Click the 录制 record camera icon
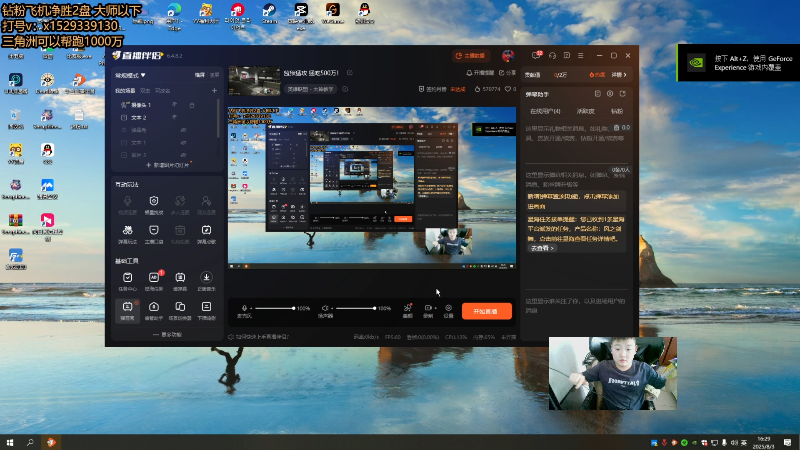This screenshot has width=800, height=450. [428, 308]
